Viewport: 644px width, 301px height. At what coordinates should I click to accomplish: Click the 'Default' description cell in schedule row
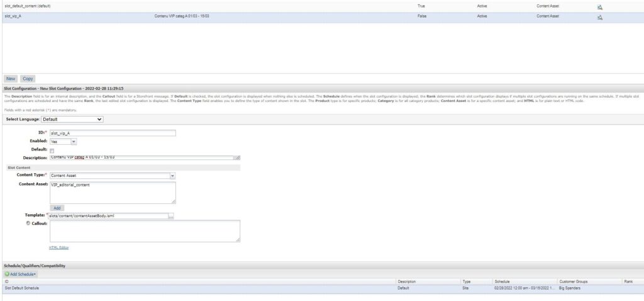tap(403, 288)
